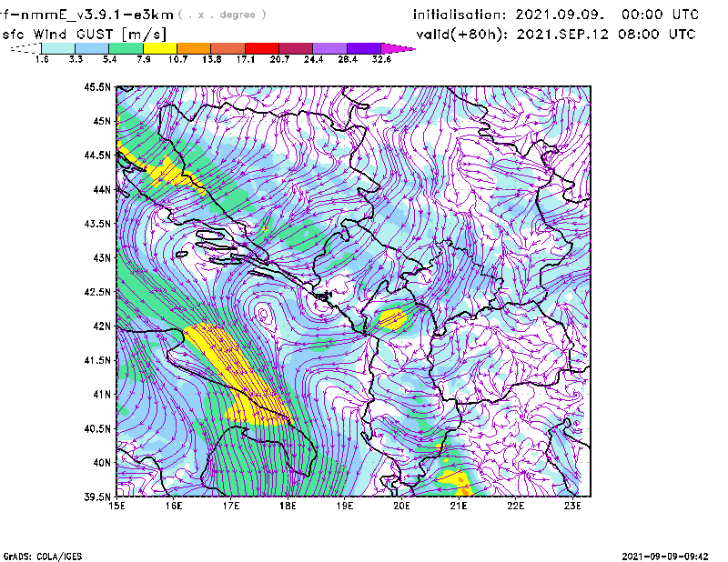Click the streamline vortex center near 42.2N 17.5E
Viewport: 728px width, 562px height.
point(262,315)
